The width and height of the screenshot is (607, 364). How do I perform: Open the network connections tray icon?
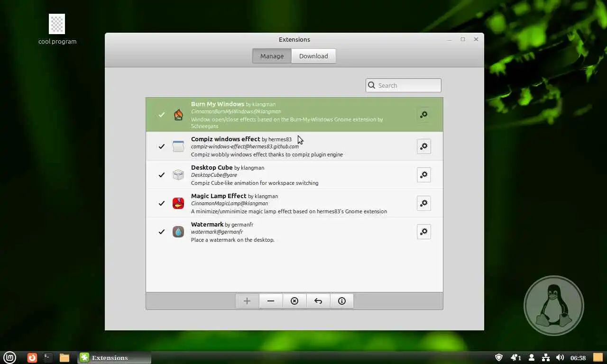(x=546, y=358)
